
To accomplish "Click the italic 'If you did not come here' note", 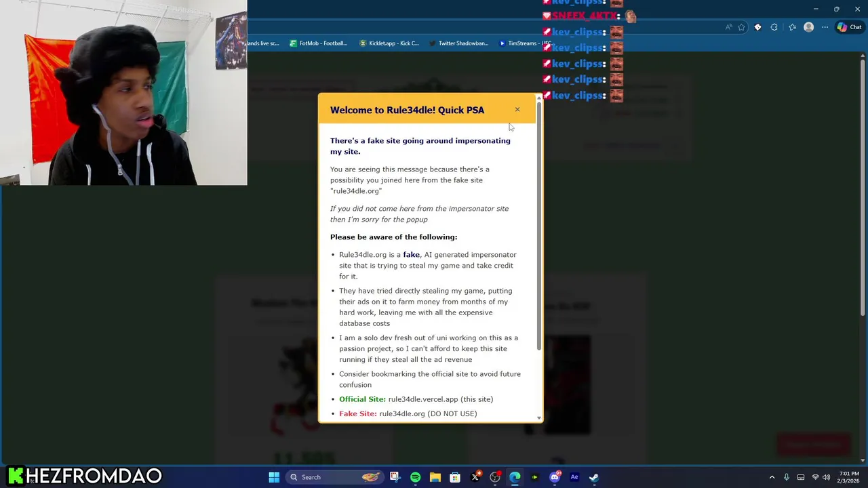I will click(x=419, y=214).
